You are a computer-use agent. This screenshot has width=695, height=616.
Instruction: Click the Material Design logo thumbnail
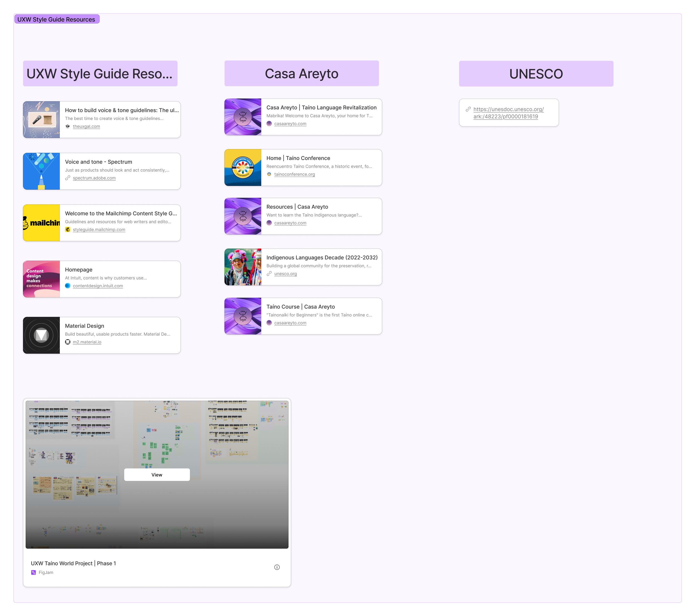pyautogui.click(x=41, y=335)
